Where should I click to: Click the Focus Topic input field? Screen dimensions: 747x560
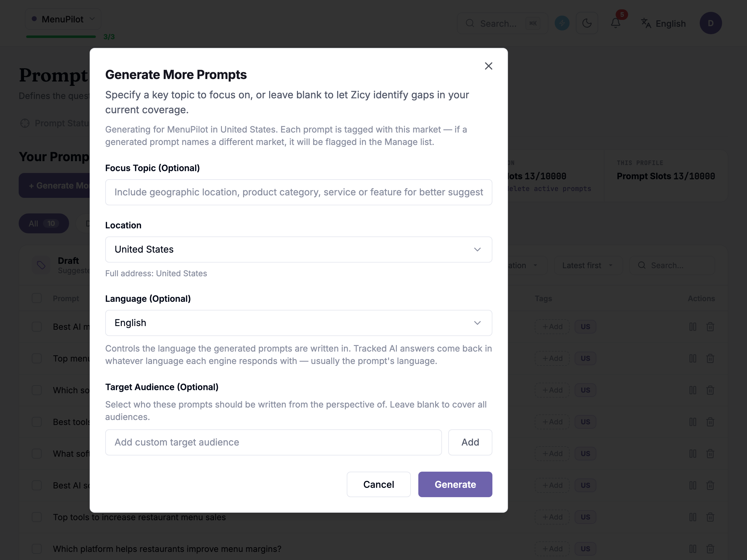coord(298,192)
